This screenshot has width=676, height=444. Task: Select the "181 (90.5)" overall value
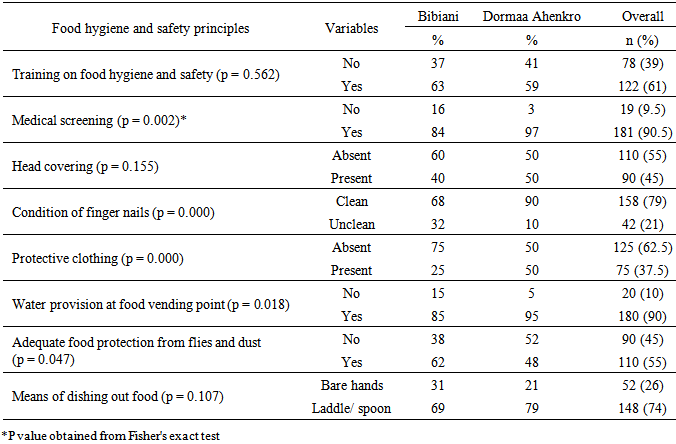click(630, 133)
